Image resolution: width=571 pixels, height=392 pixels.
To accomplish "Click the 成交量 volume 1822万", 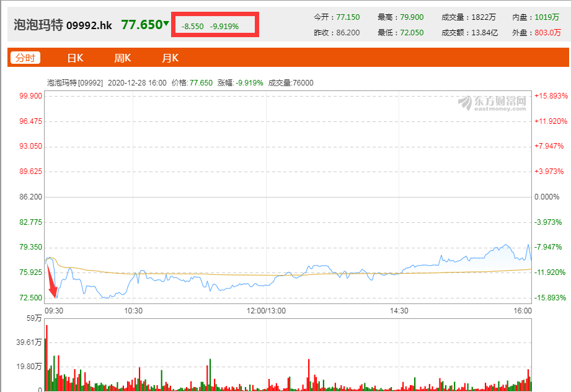I will pyautogui.click(x=484, y=17).
